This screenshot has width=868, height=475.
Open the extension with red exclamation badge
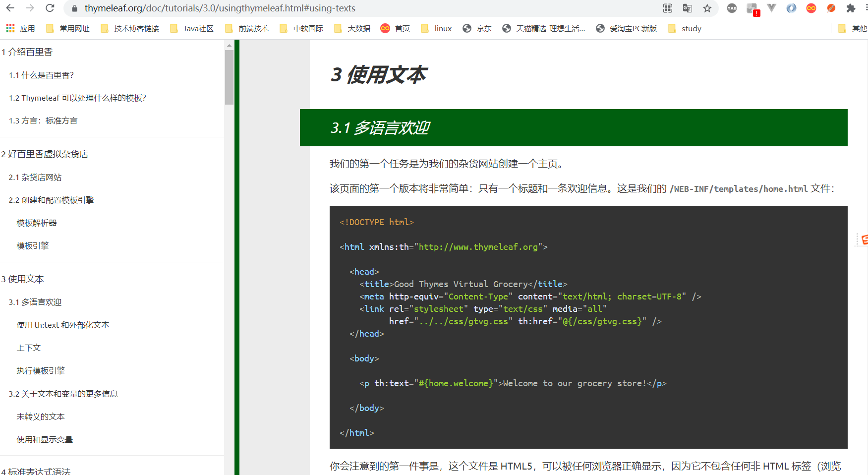(752, 9)
